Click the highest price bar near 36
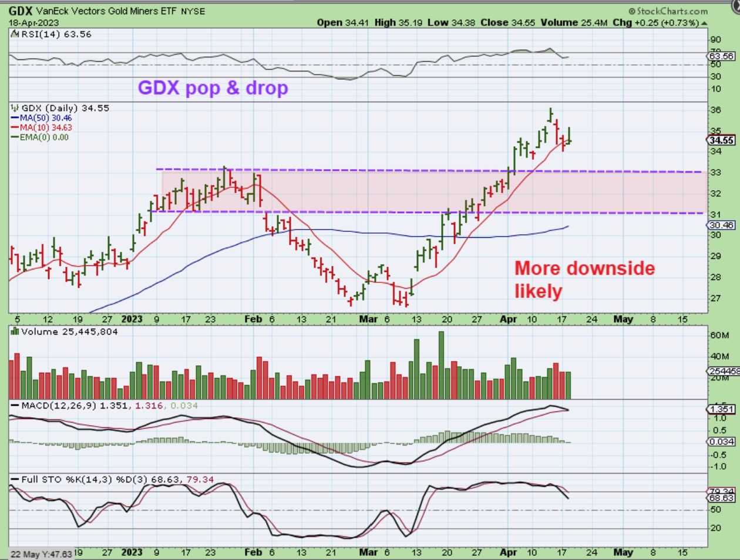 pos(550,115)
